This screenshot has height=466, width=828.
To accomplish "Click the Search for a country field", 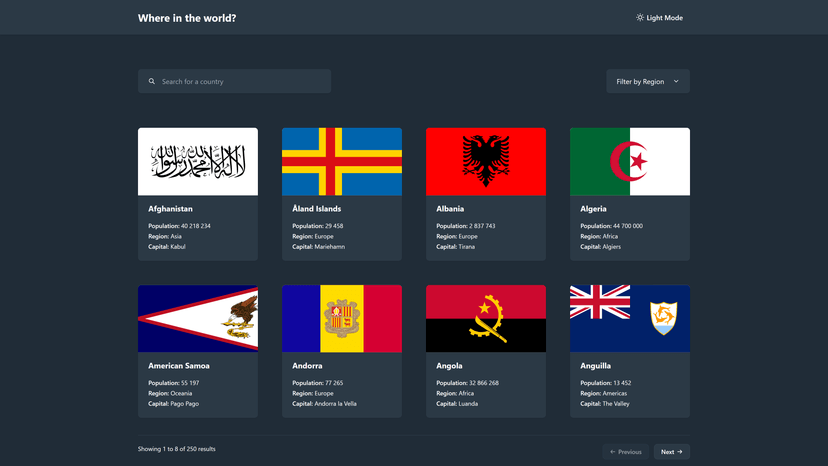I will (240, 82).
